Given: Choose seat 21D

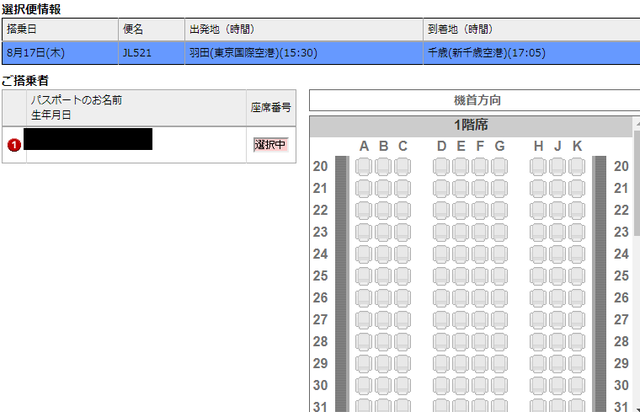Looking at the screenshot, I should point(441,189).
